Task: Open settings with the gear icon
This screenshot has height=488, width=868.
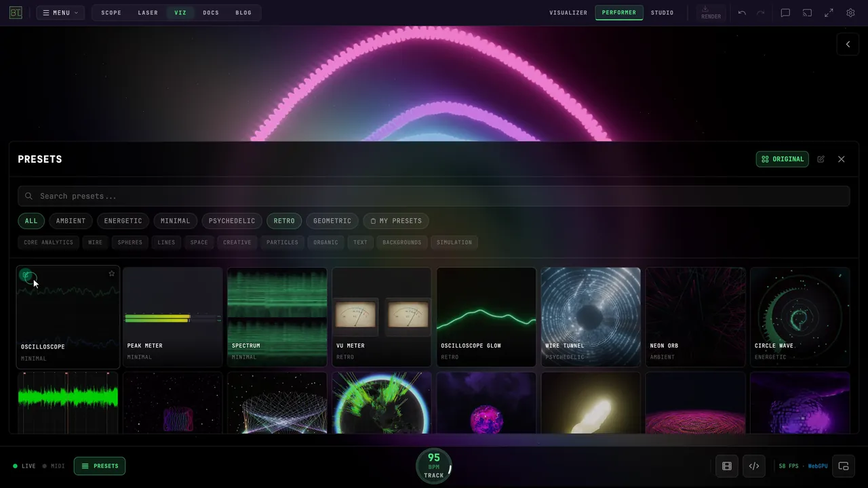Action: coord(850,13)
